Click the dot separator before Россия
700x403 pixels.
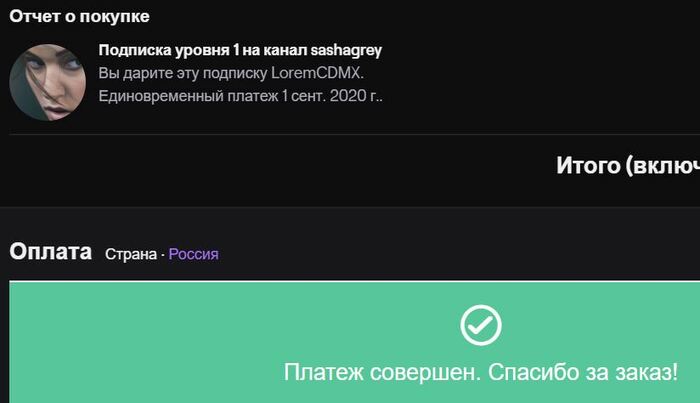(x=163, y=255)
